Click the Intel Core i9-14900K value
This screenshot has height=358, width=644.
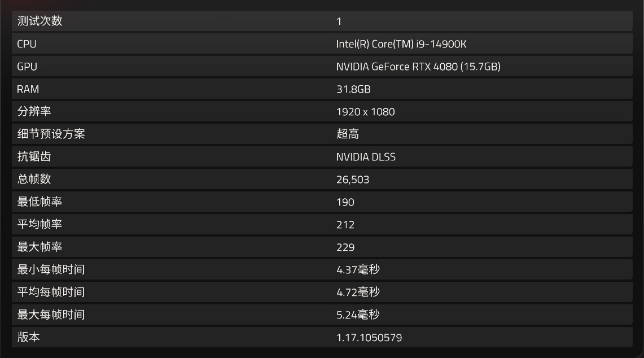coord(401,44)
